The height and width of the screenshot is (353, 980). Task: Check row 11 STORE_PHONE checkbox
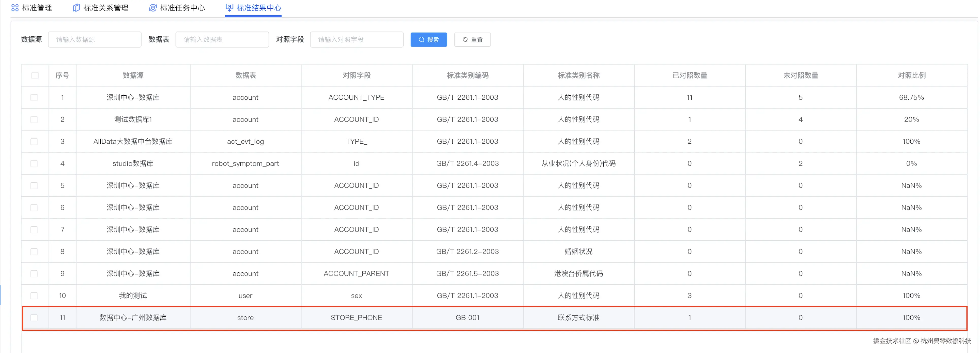click(34, 318)
